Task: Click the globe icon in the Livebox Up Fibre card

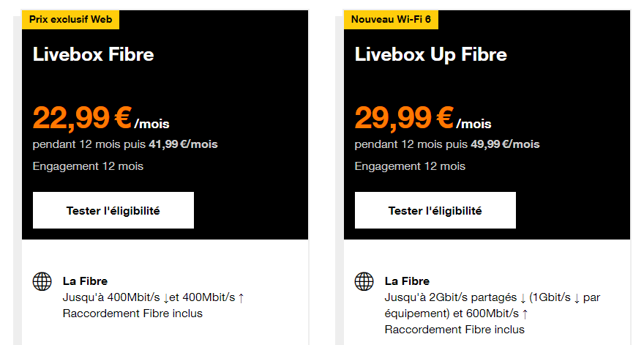Action: (364, 281)
